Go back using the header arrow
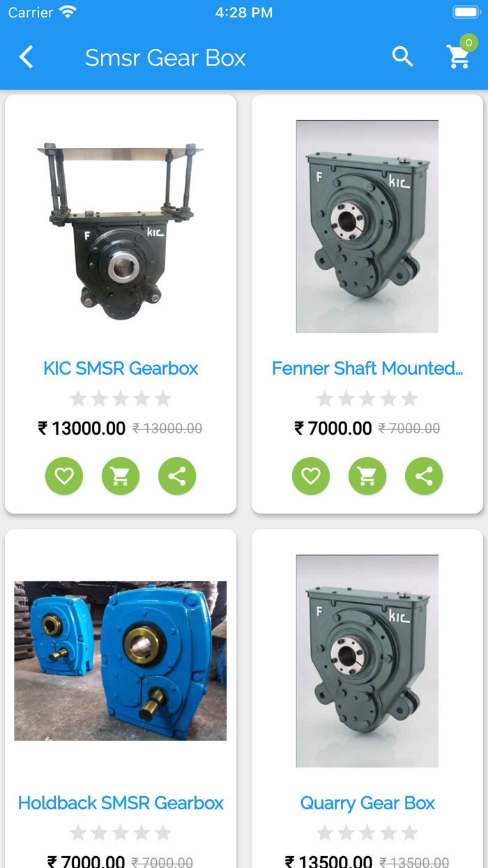 (26, 57)
